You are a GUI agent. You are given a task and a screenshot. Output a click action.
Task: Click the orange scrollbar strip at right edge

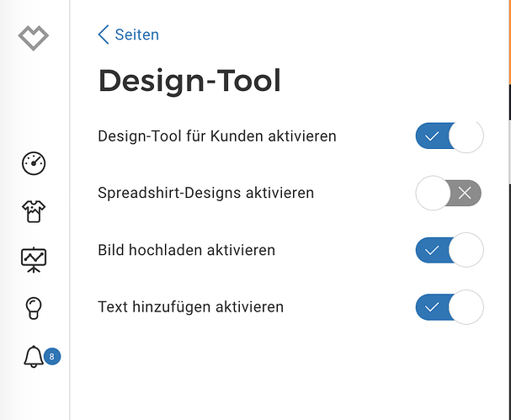click(508, 42)
